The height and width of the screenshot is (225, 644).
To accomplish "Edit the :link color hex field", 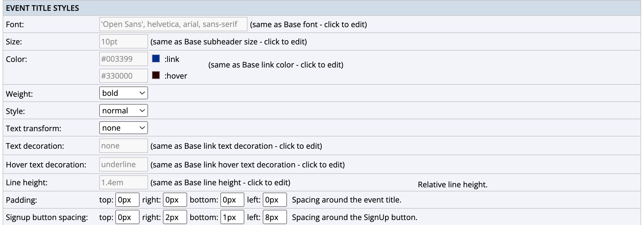I will pyautogui.click(x=123, y=59).
